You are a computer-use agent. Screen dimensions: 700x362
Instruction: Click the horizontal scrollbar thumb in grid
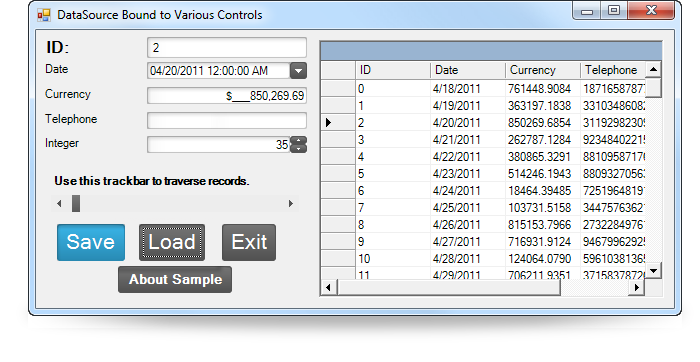point(449,288)
